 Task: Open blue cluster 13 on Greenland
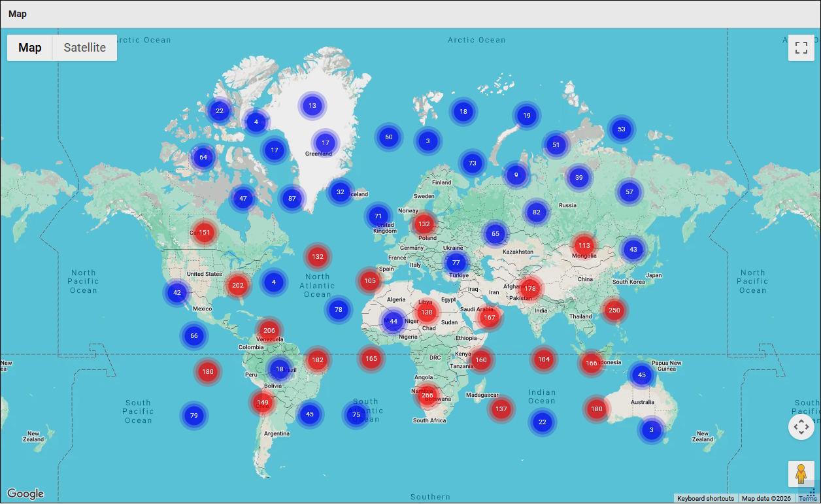[x=312, y=106]
